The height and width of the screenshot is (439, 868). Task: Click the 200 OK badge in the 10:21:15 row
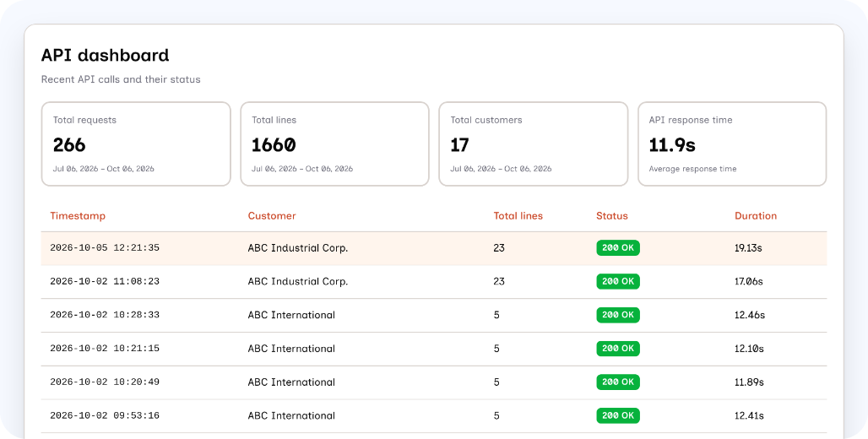point(618,349)
